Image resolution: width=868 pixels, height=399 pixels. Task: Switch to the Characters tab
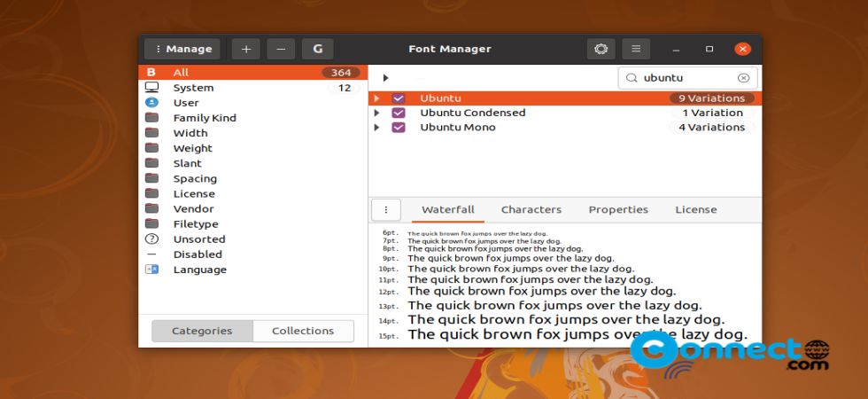click(x=531, y=209)
